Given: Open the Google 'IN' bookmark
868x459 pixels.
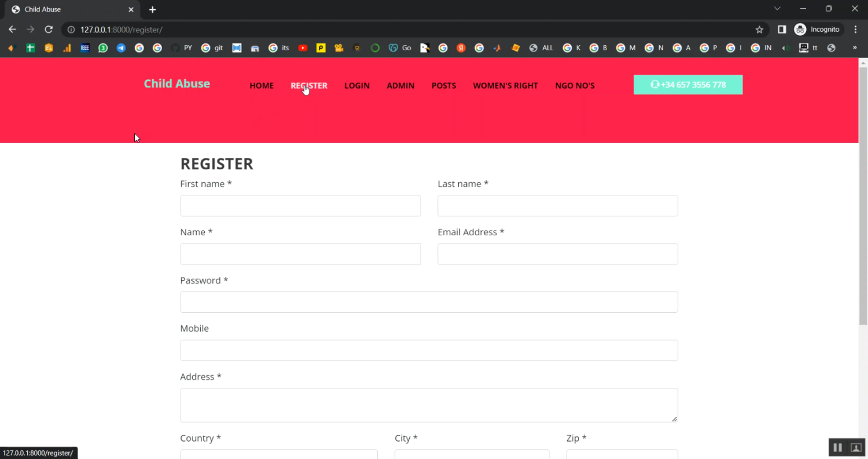Looking at the screenshot, I should point(762,48).
